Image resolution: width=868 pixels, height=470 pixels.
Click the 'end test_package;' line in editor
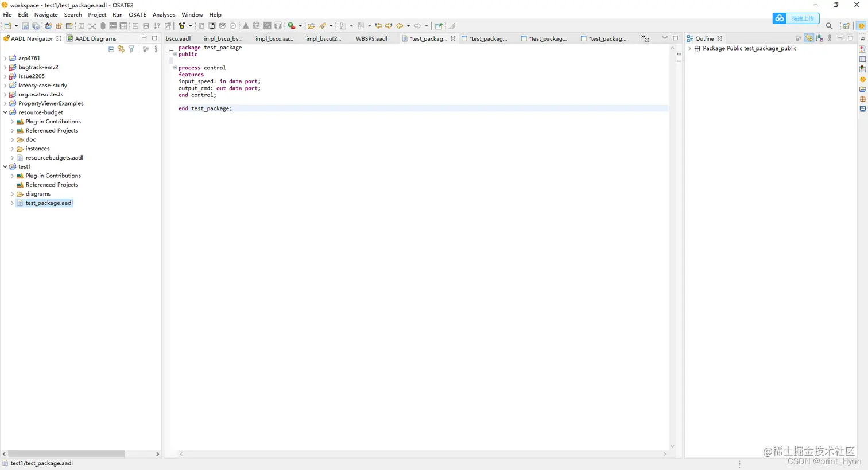205,108
